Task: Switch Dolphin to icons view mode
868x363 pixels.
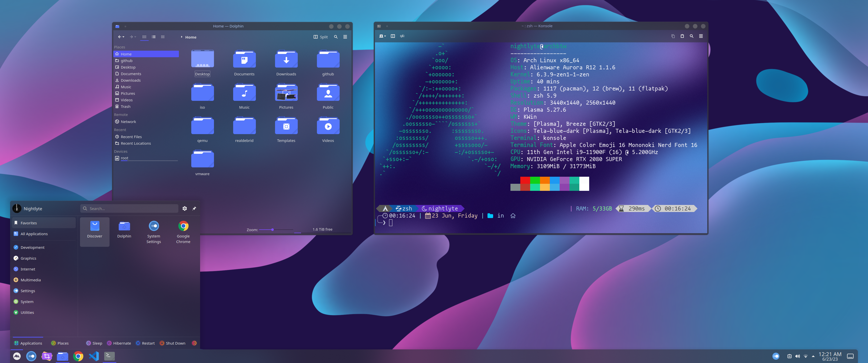Action: tap(144, 37)
